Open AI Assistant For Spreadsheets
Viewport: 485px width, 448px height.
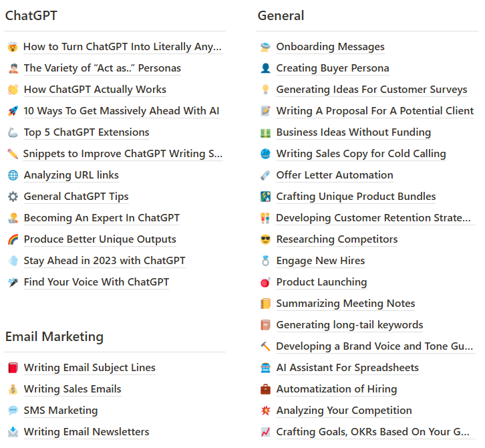point(347,368)
